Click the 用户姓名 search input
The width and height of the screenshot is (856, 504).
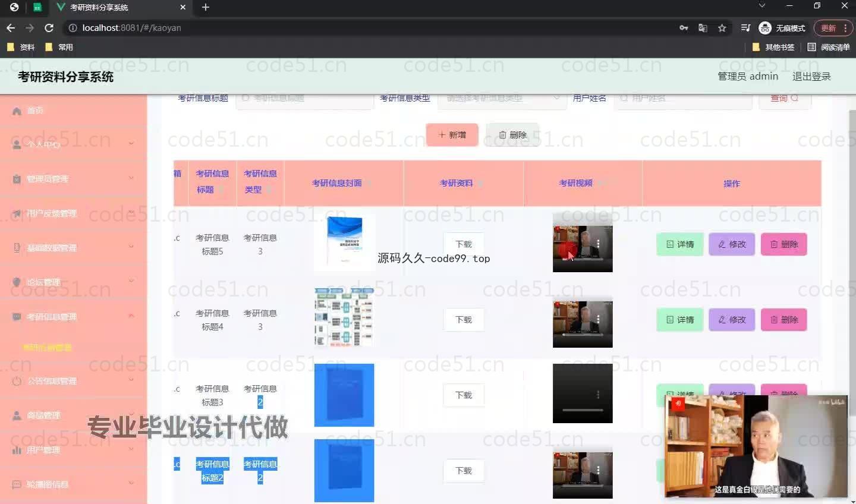[684, 98]
